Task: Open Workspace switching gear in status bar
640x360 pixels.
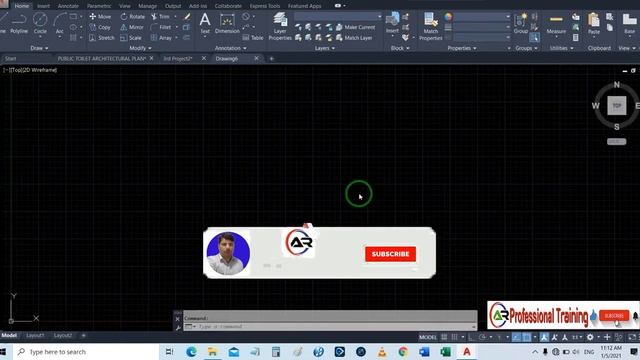Action: 590,337
